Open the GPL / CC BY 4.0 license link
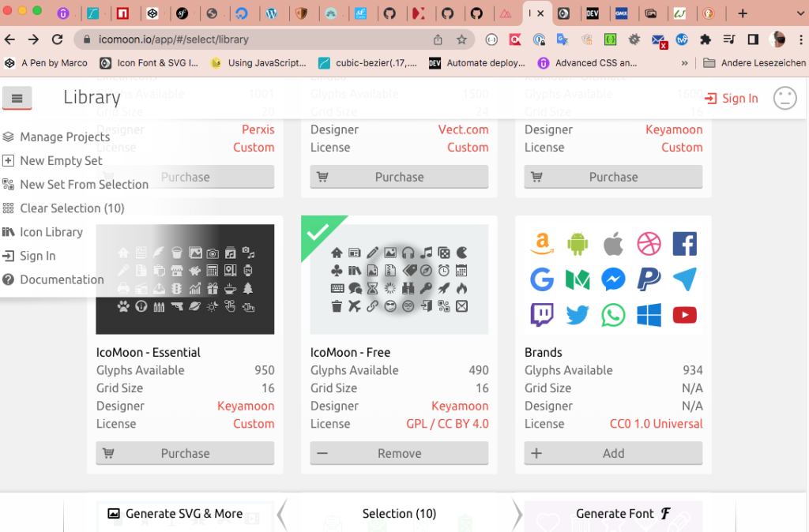 447,424
